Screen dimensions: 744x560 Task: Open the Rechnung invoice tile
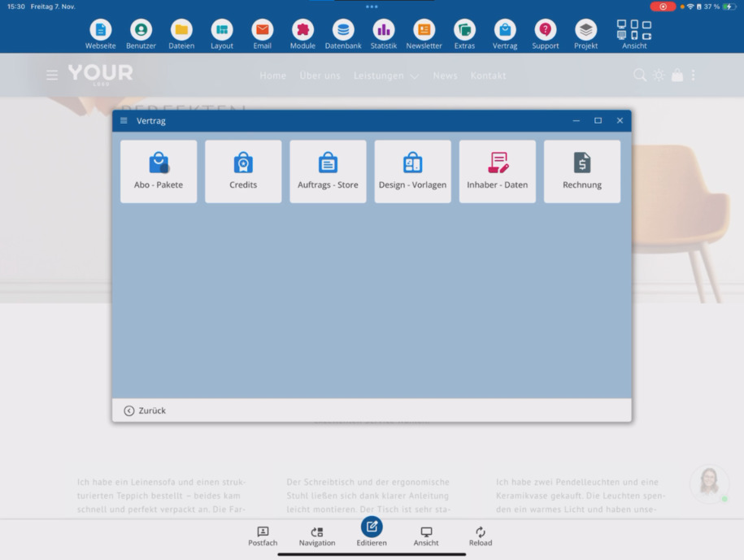click(581, 171)
